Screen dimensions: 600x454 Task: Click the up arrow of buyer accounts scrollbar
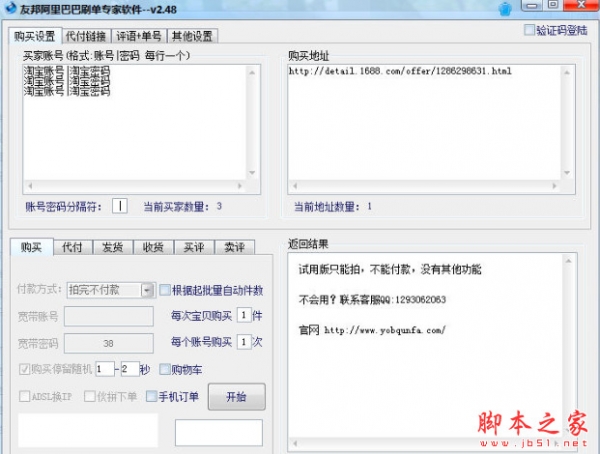(252, 72)
